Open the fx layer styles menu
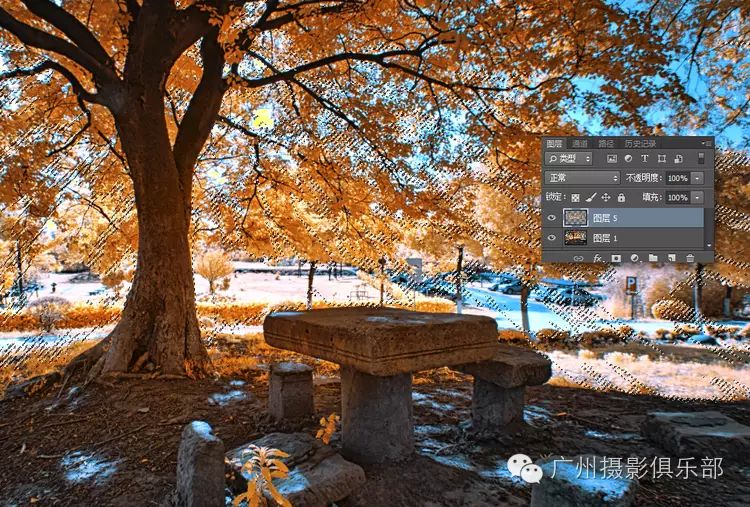 (x=597, y=258)
